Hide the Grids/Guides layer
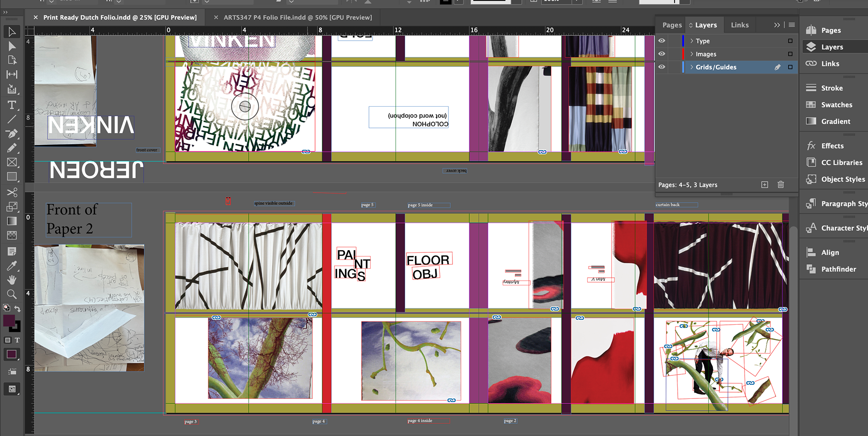Image resolution: width=868 pixels, height=436 pixels. click(662, 67)
